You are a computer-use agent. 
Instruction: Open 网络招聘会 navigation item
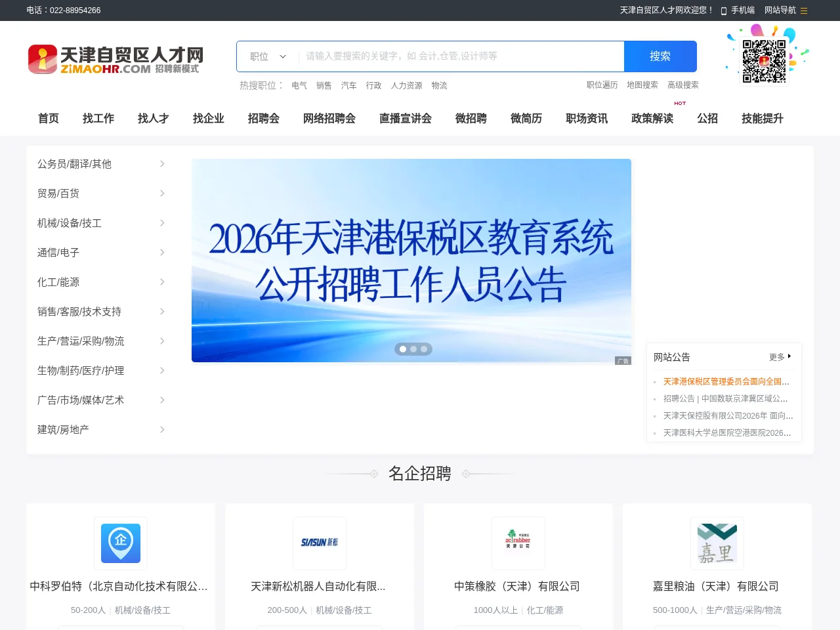click(x=329, y=119)
